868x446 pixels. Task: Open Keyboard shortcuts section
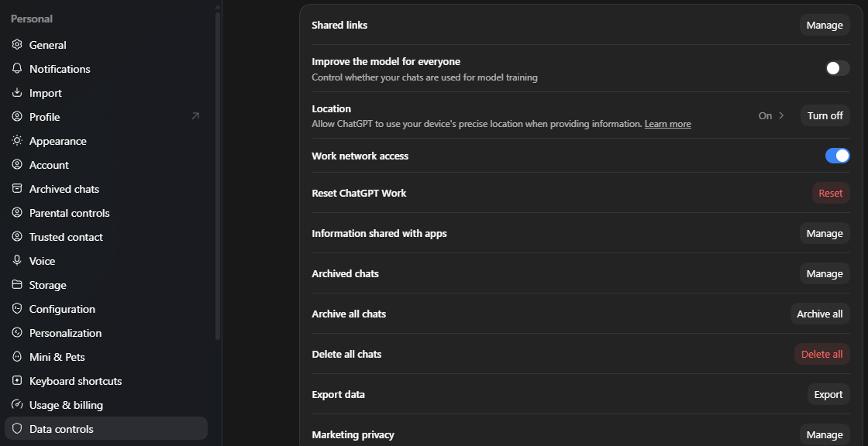(105, 381)
